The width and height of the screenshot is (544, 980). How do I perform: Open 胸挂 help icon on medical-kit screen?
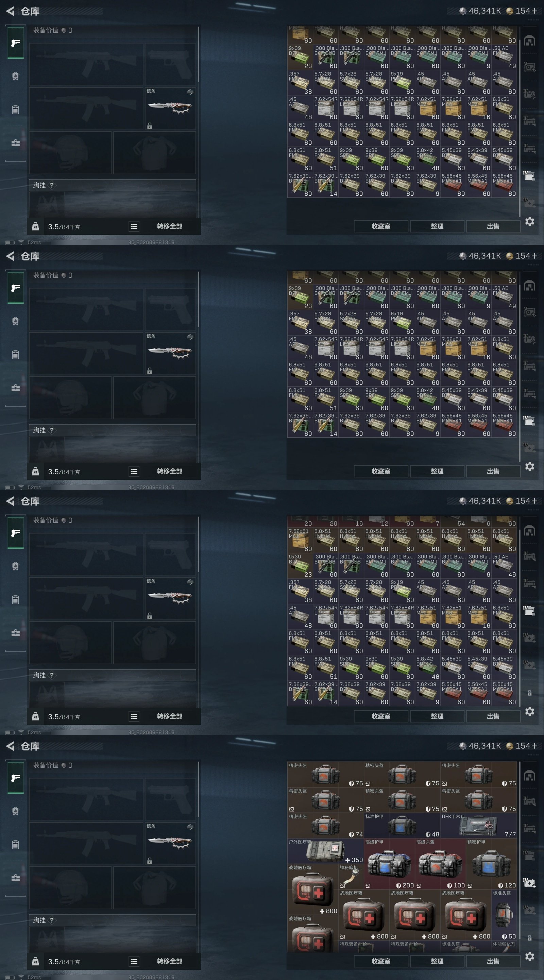pos(52,920)
